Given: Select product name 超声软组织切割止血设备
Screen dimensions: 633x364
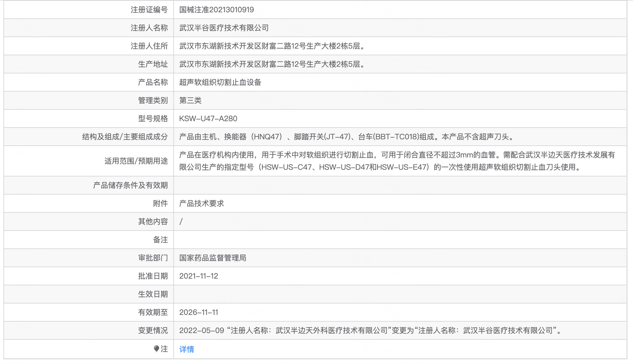Looking at the screenshot, I should pyautogui.click(x=220, y=82).
